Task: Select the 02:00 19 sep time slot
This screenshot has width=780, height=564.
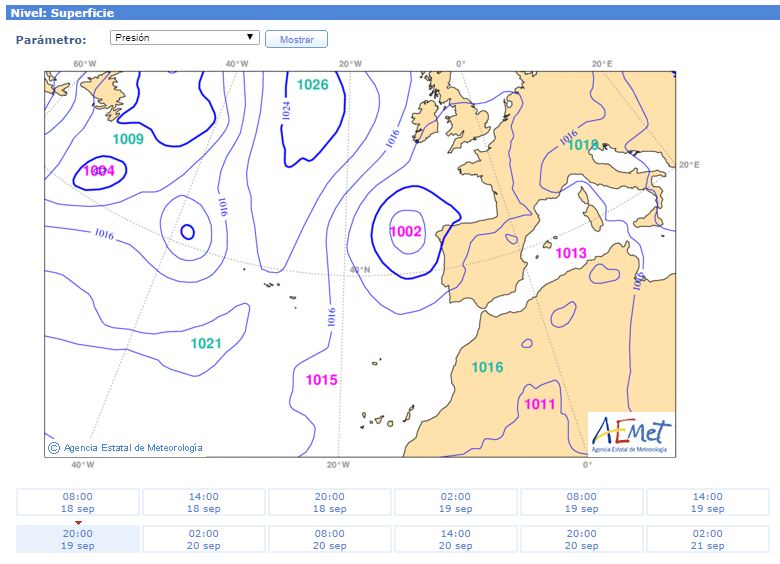Action: click(455, 502)
